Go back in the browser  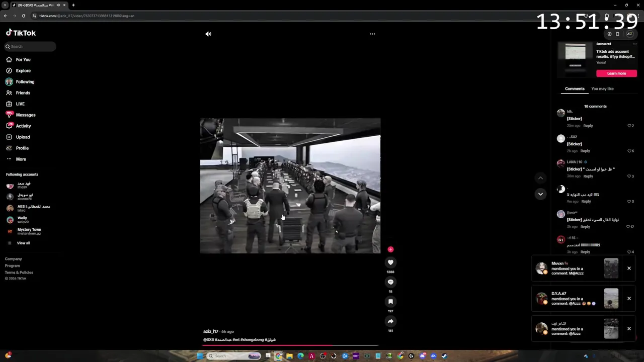5,16
